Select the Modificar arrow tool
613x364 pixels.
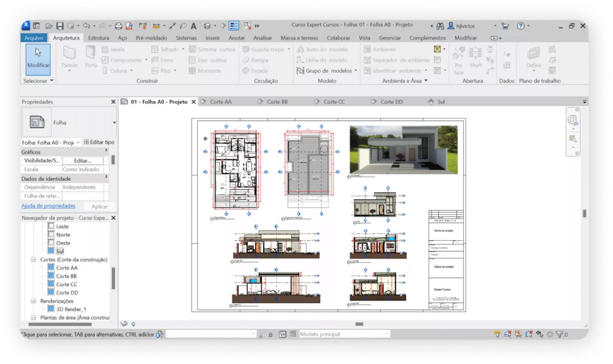[38, 58]
